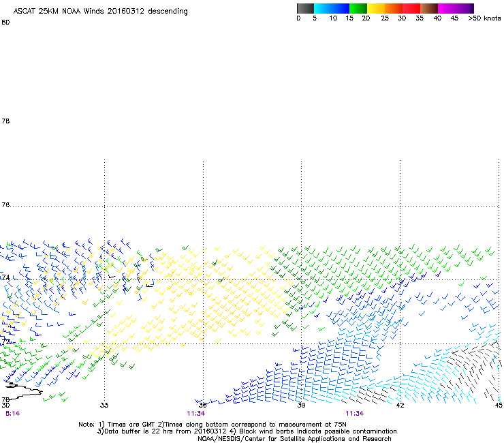
Task: Click longitude label 39 on bottom axis
Action: coord(301,405)
